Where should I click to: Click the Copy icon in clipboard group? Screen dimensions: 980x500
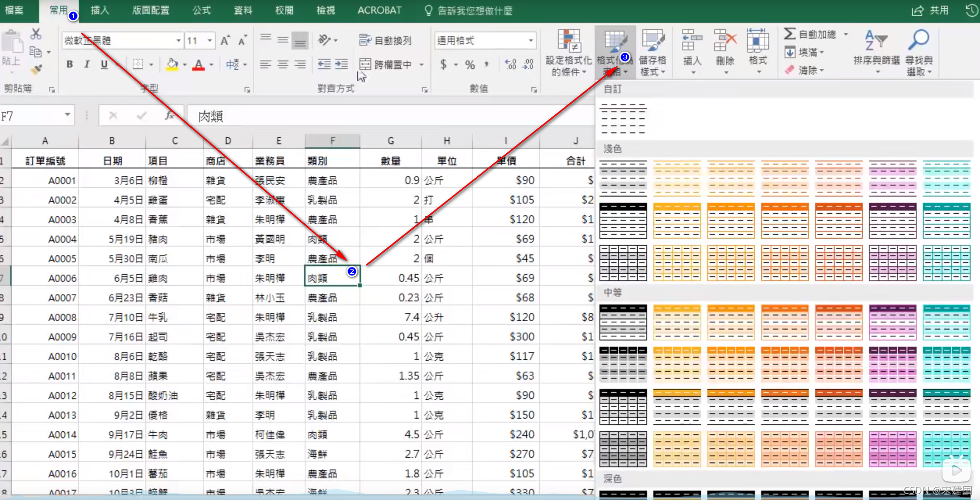[35, 52]
